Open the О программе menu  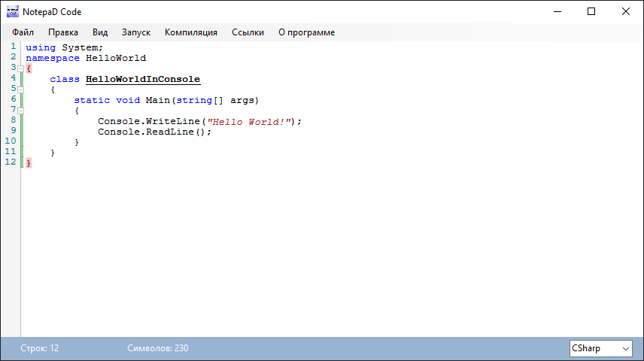(306, 32)
